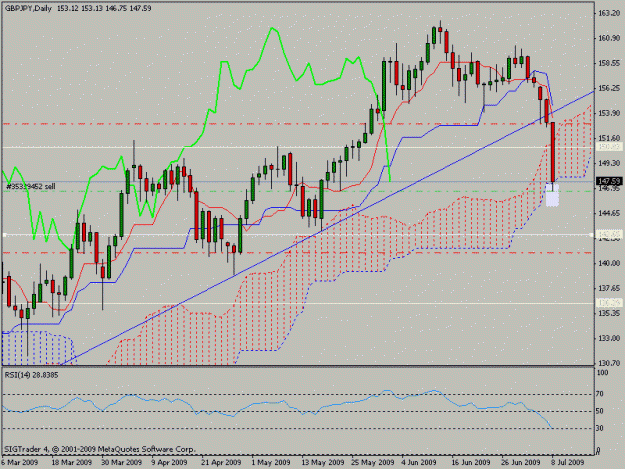Click the RSI scale value 50
625x469 pixels.
tap(600, 411)
